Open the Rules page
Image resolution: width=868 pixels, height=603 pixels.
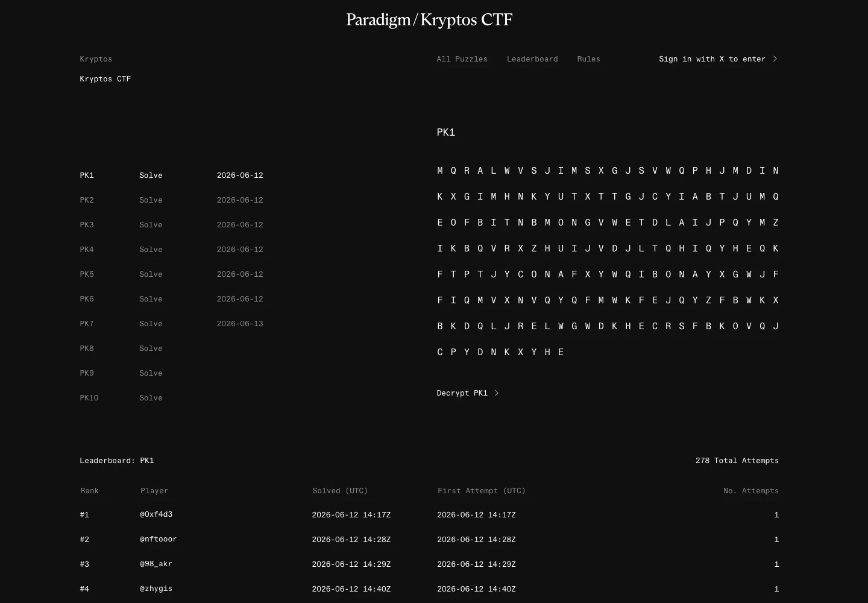[x=588, y=59]
